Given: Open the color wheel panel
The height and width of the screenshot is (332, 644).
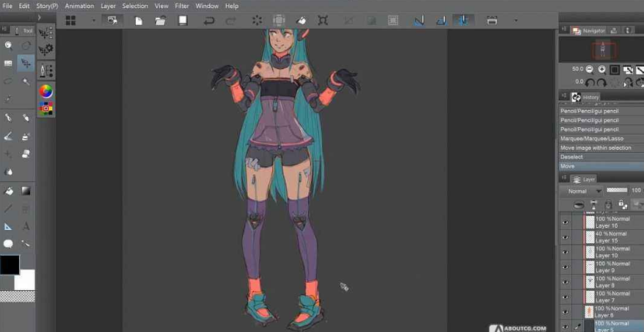Looking at the screenshot, I should (x=45, y=91).
